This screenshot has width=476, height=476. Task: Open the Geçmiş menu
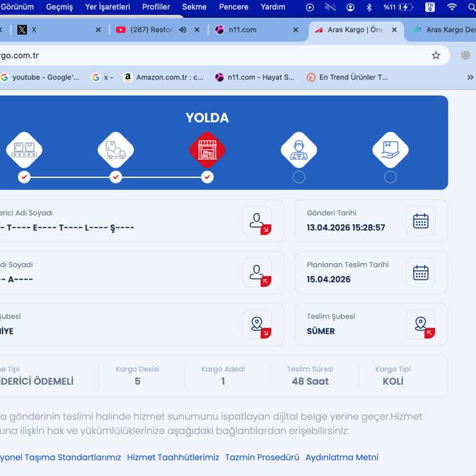pyautogui.click(x=59, y=7)
